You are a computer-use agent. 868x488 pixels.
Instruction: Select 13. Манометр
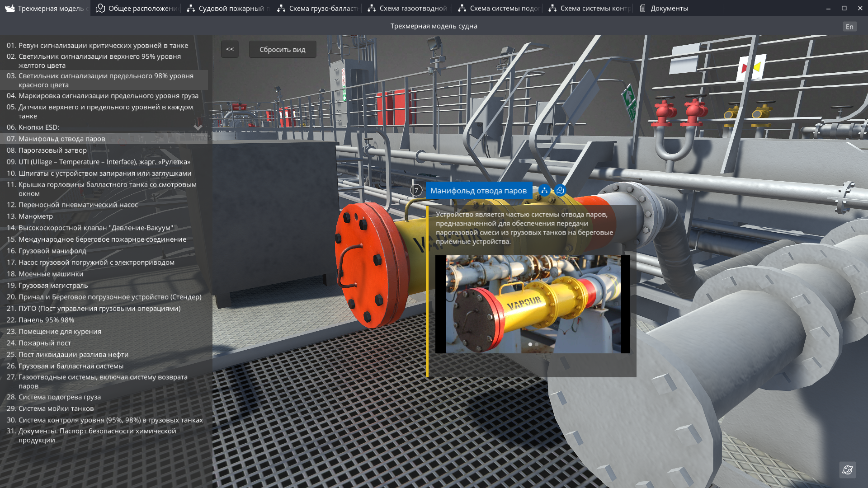pyautogui.click(x=104, y=216)
